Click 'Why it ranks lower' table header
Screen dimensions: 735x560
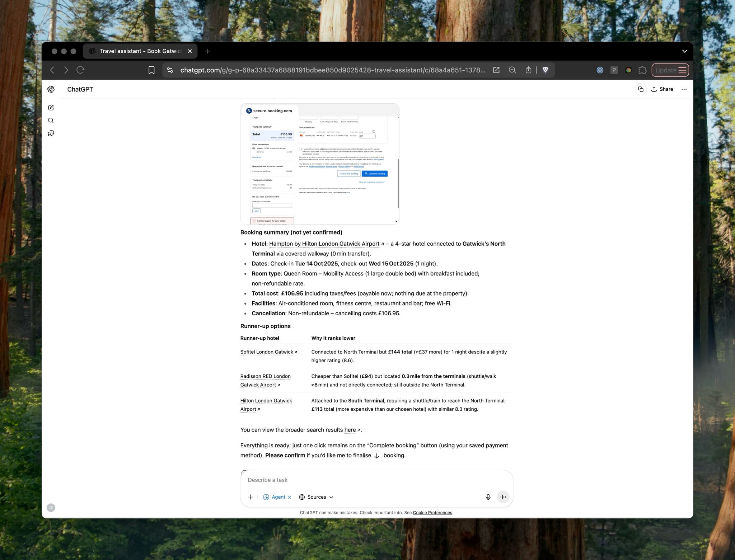[x=333, y=338]
